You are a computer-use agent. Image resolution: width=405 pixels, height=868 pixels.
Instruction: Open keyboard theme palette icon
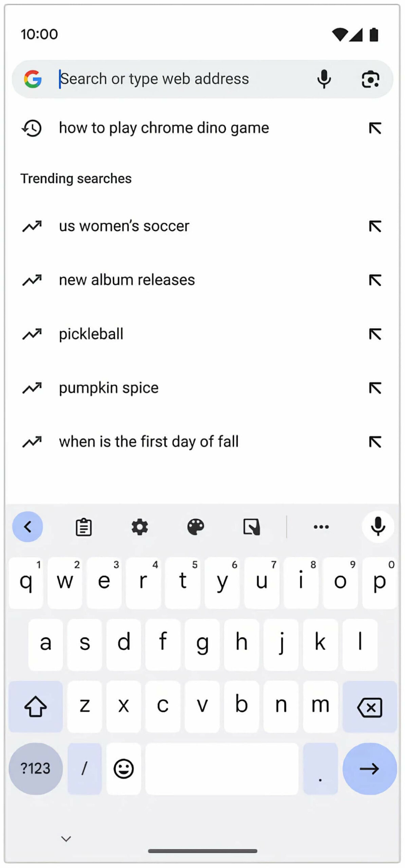click(196, 527)
